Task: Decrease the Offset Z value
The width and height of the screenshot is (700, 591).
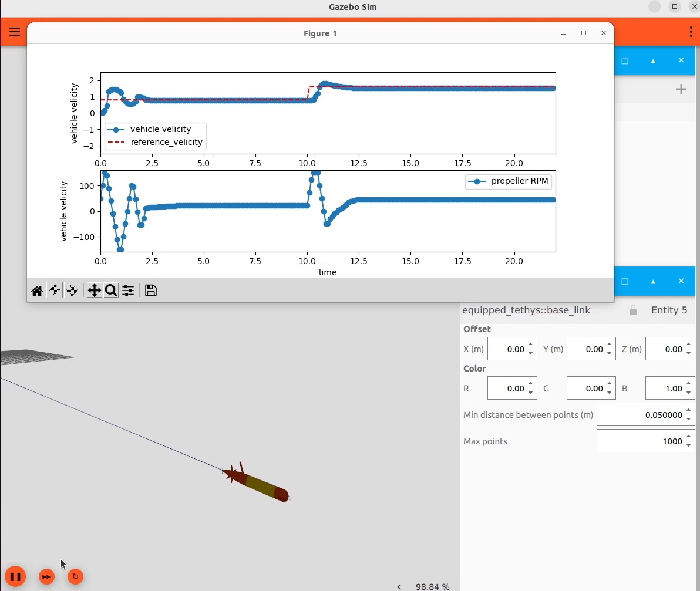Action: [x=688, y=353]
